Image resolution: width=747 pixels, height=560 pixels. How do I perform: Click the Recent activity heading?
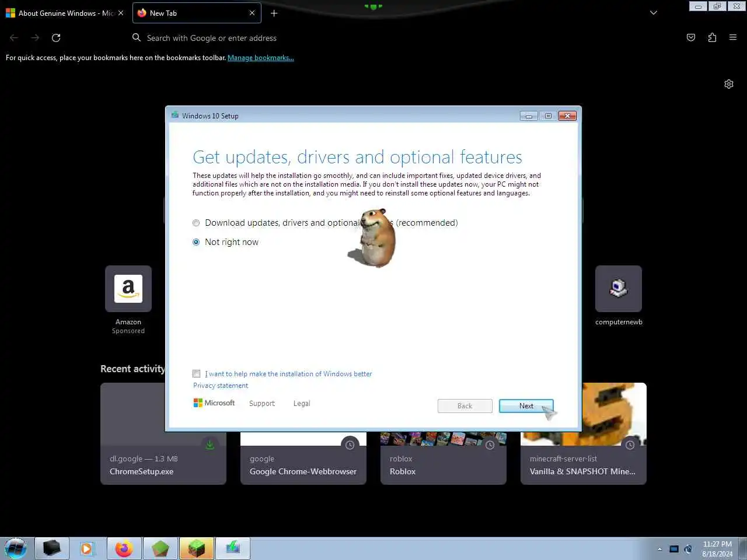(x=132, y=369)
